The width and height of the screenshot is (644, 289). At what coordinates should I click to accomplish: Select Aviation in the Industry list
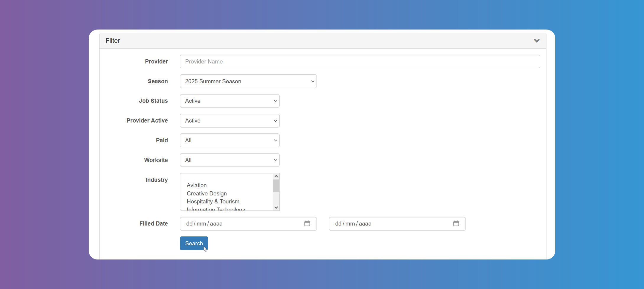click(x=197, y=185)
